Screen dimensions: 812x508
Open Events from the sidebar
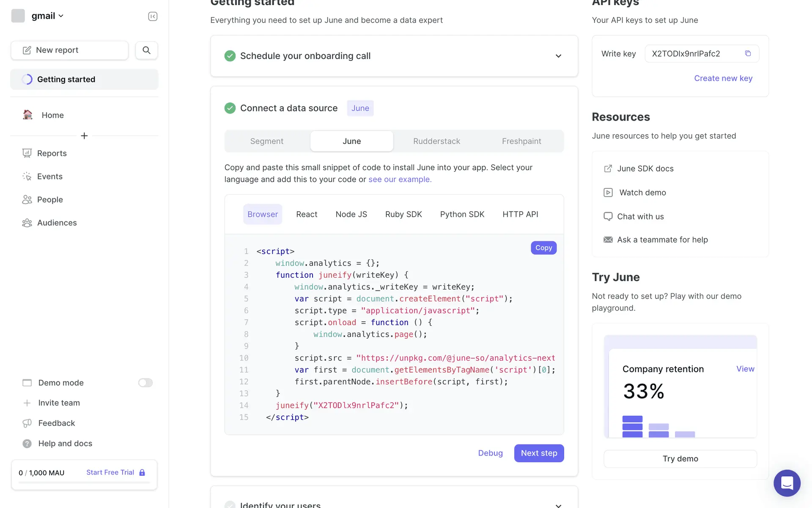point(49,177)
